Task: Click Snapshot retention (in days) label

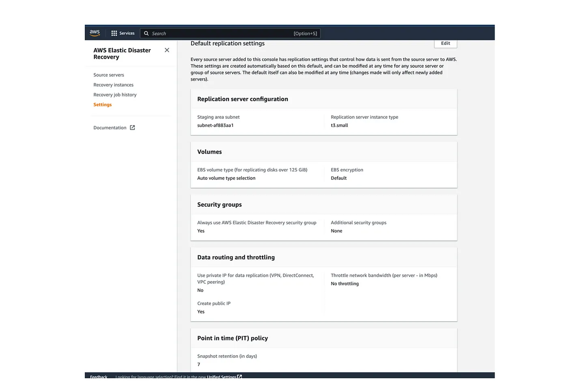Action: pos(227,356)
